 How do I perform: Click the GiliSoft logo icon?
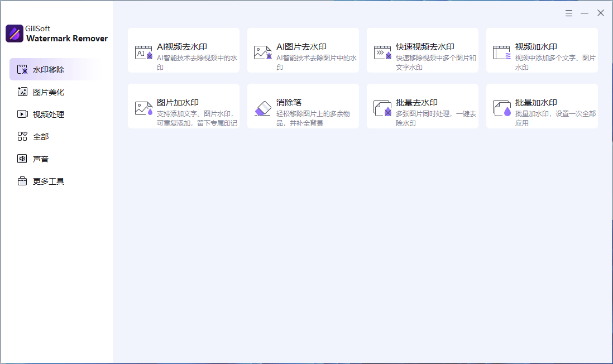click(x=13, y=34)
